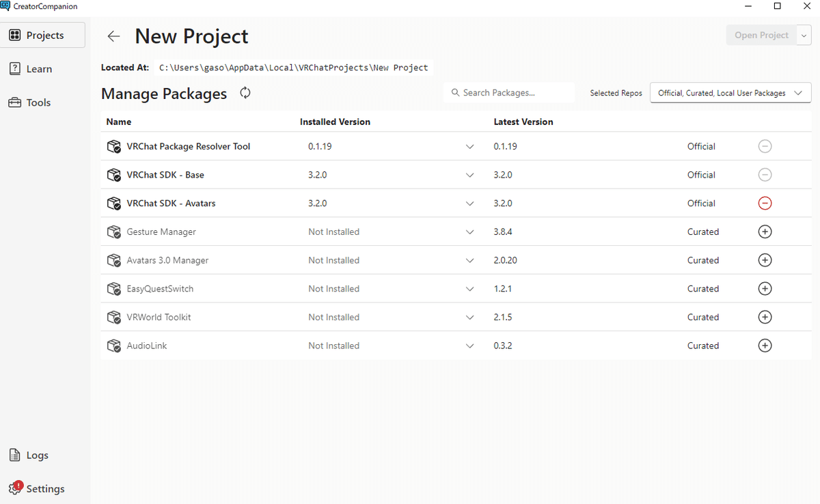Click the Name column header

pos(119,122)
